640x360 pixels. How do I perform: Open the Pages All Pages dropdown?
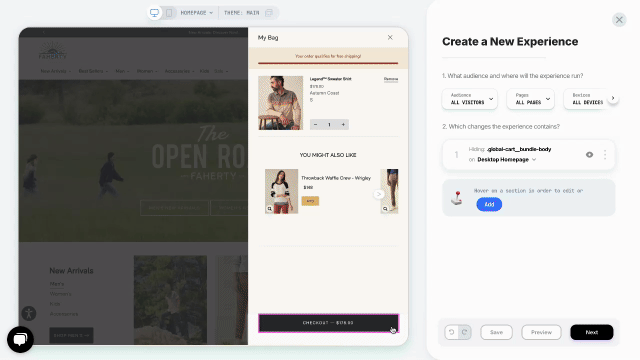click(x=531, y=99)
